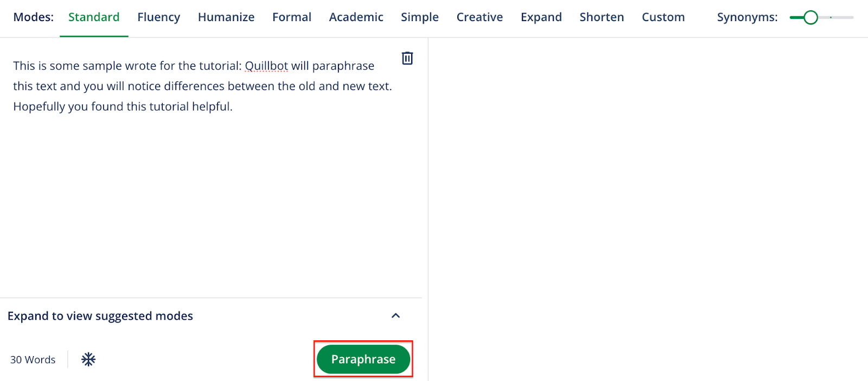Choose the Shorten mode
Screen dimensions: 868x381
602,17
